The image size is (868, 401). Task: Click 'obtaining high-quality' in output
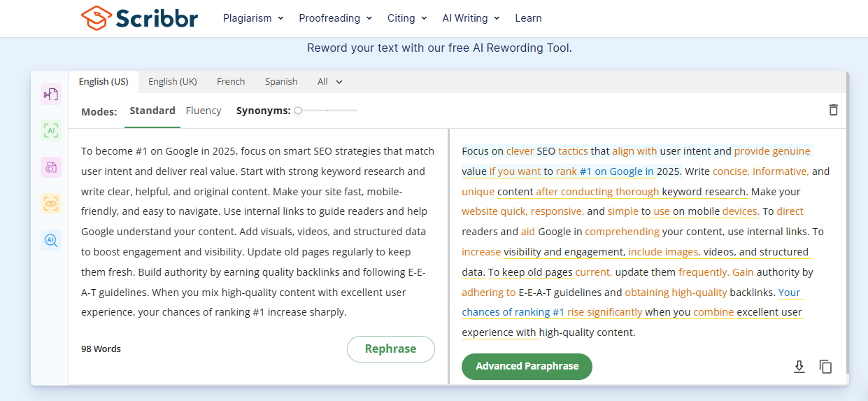(676, 293)
